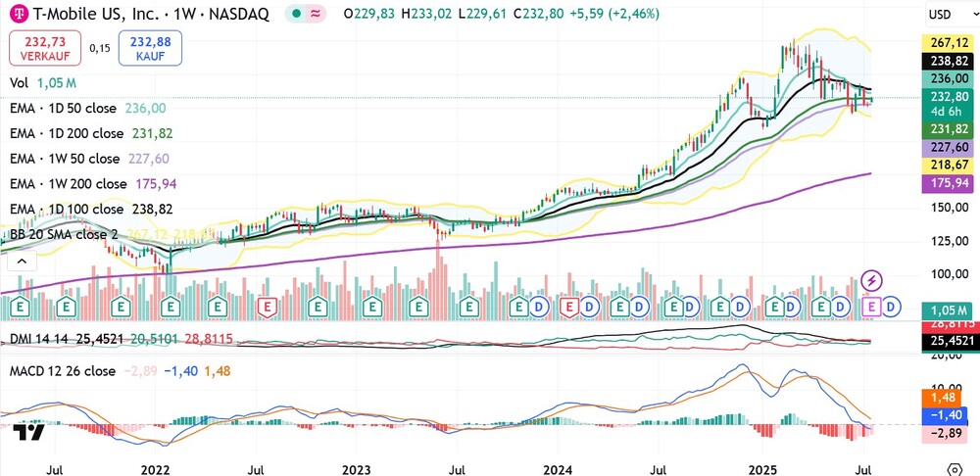Click the 125,00 price scale value
This screenshot has height=476, width=980.
coord(950,241)
